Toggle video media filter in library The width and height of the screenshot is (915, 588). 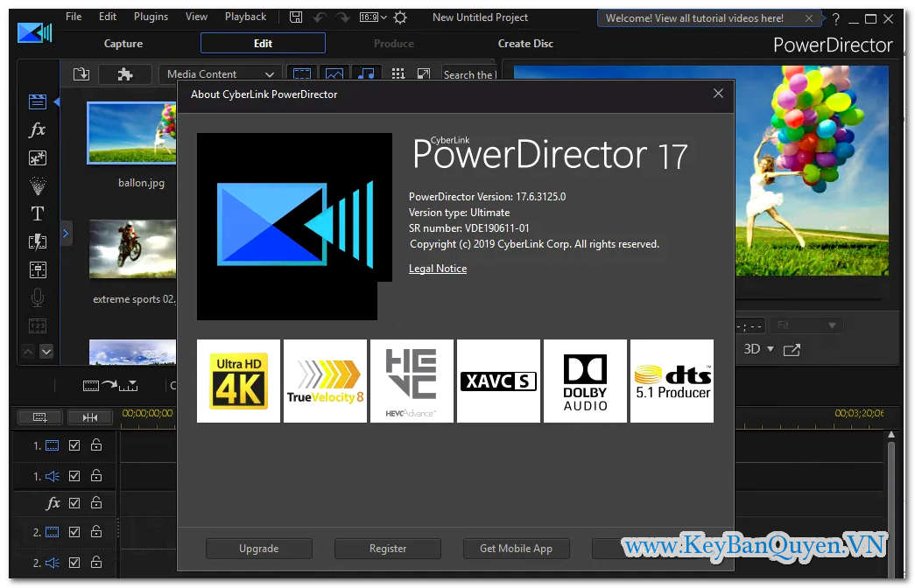(302, 74)
